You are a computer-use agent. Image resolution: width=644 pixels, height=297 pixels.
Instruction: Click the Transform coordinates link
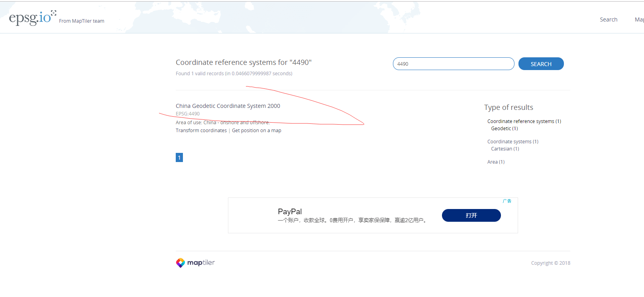(x=201, y=131)
